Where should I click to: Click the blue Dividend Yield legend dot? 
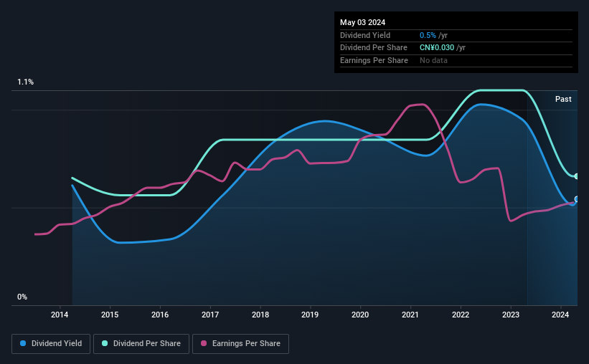click(23, 343)
